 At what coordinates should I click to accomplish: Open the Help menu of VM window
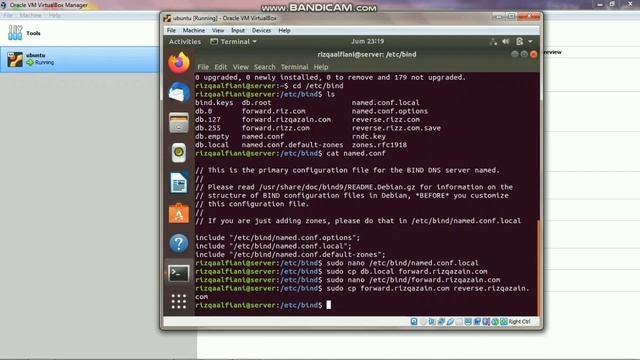pos(284,31)
